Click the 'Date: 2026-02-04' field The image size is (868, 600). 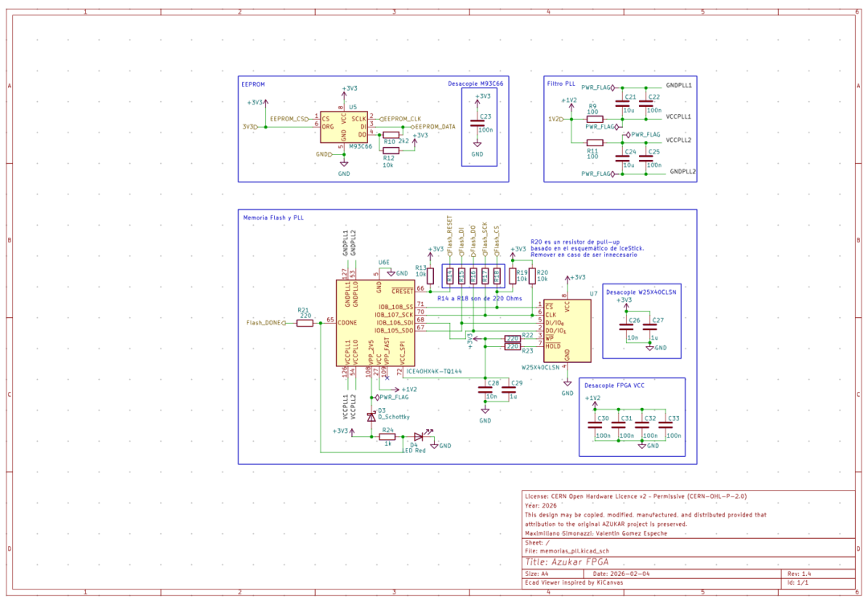(621, 574)
